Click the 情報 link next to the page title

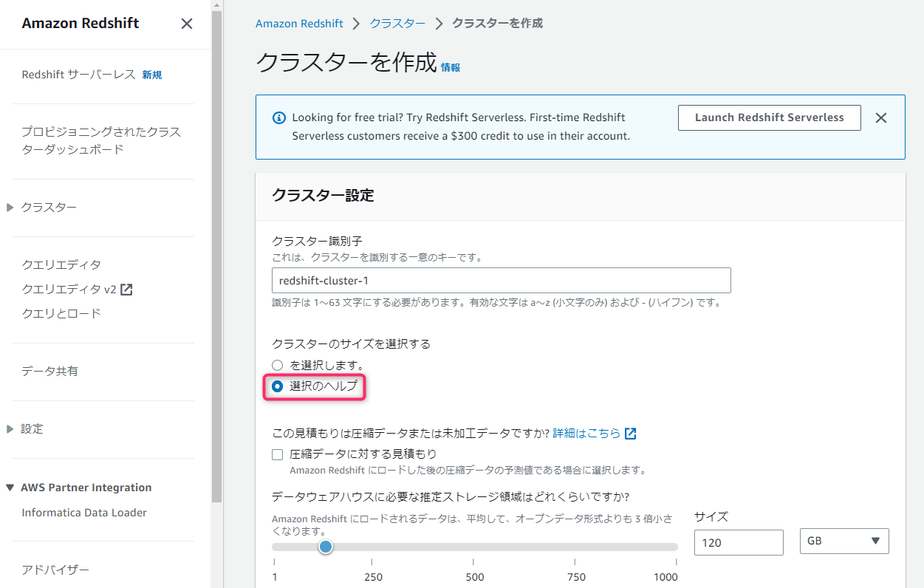451,66
